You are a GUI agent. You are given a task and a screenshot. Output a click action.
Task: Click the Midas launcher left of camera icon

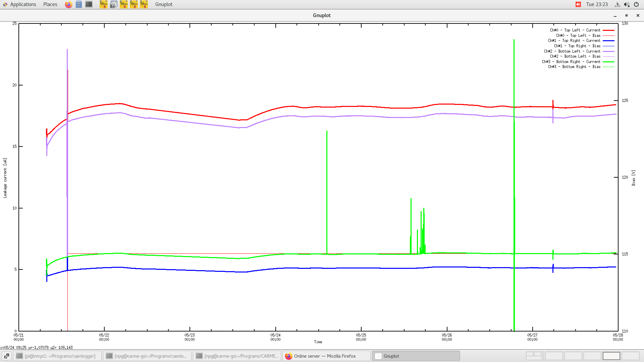[104, 4]
